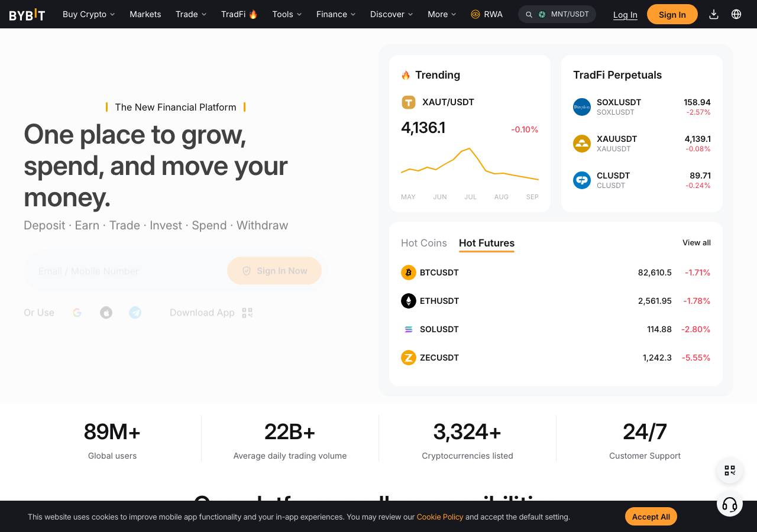Click the Log In link

tap(625, 15)
